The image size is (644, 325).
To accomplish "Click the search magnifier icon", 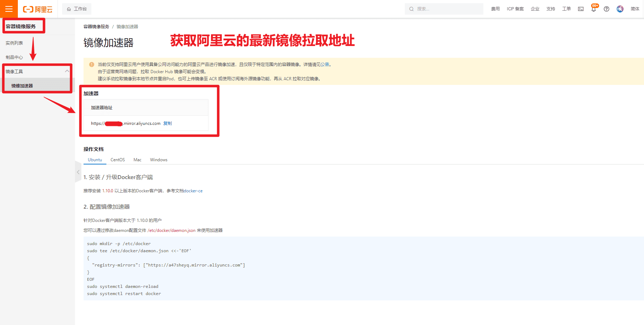I will pos(412,9).
